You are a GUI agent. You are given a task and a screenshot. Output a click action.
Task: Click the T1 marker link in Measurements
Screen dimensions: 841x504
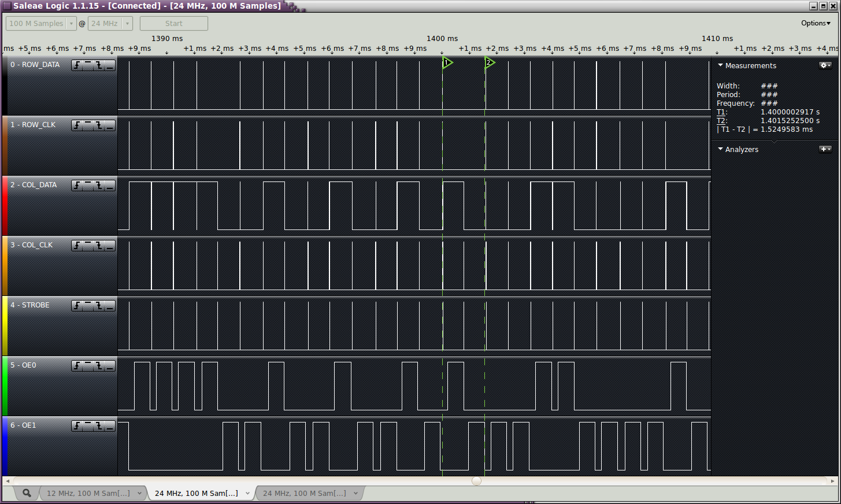721,112
